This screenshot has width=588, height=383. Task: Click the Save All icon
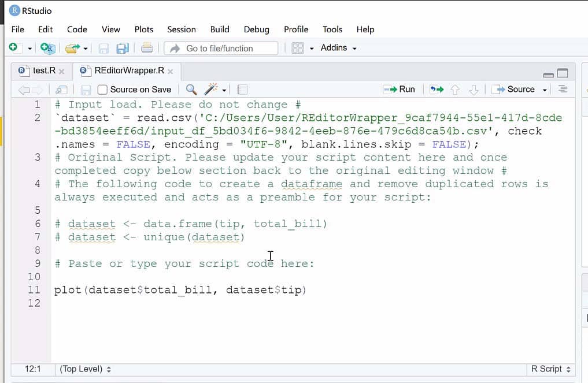[x=123, y=49]
